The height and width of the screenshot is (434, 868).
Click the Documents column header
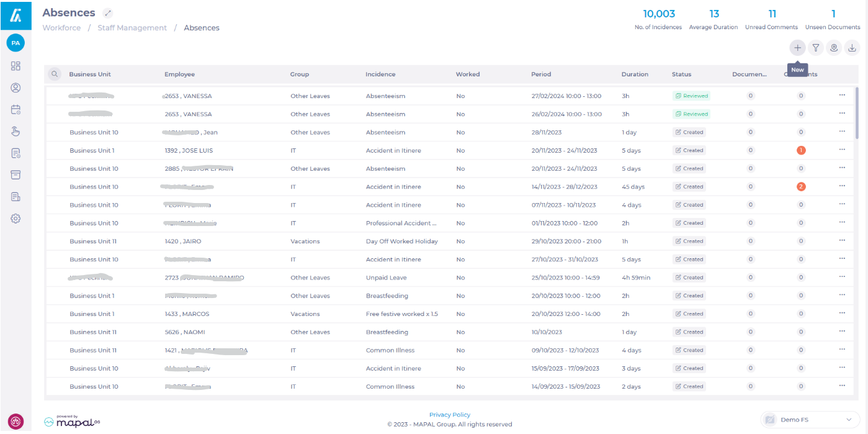(749, 75)
